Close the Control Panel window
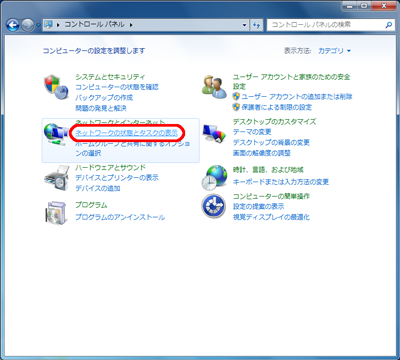The height and width of the screenshot is (360, 400). click(384, 6)
